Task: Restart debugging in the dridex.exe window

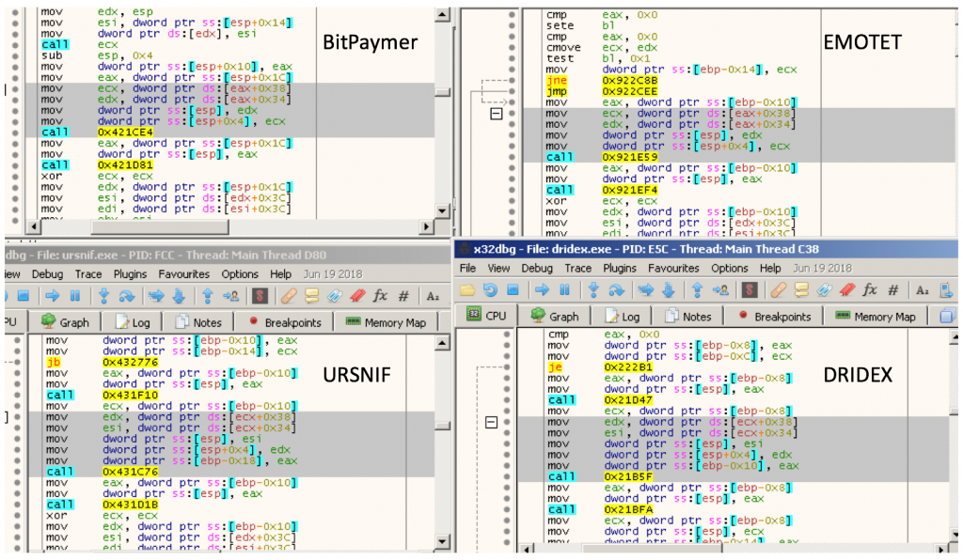Action: click(492, 291)
